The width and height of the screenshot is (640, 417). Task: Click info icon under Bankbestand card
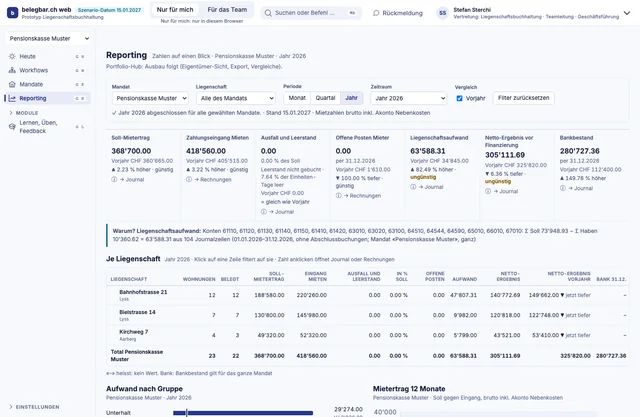[563, 188]
